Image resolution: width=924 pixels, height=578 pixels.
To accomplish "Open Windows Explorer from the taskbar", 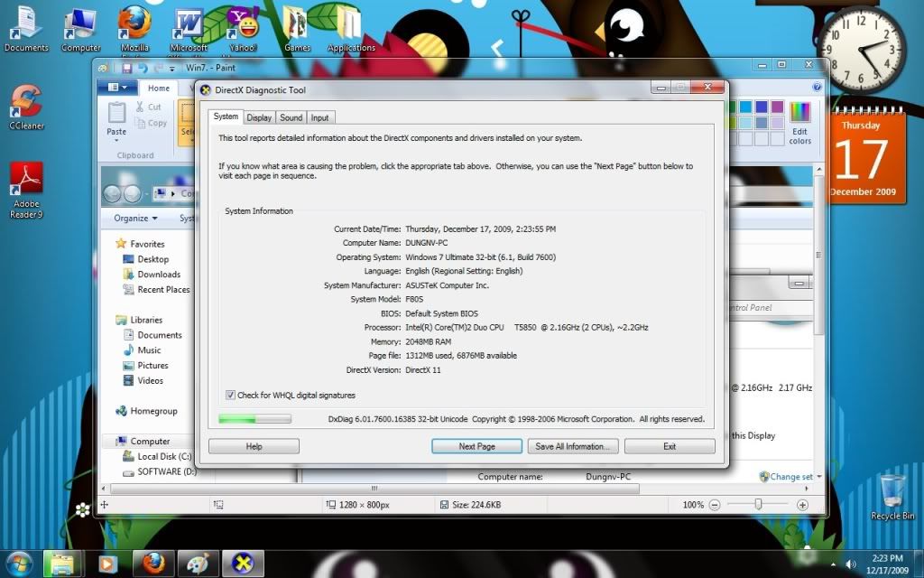I will (62, 564).
